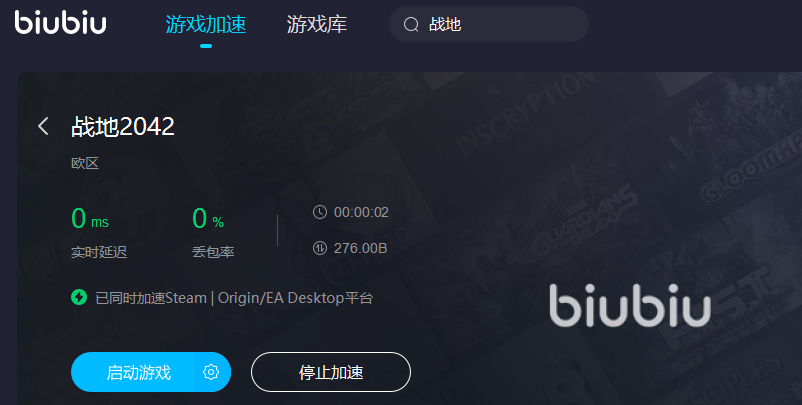Click the traffic icon beside 276.00B

tap(320, 249)
